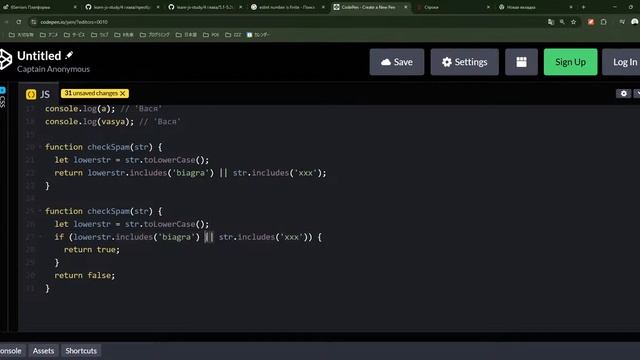Image resolution: width=640 pixels, height=360 pixels.
Task: Bookmark this page with the star icon
Action: click(x=573, y=22)
